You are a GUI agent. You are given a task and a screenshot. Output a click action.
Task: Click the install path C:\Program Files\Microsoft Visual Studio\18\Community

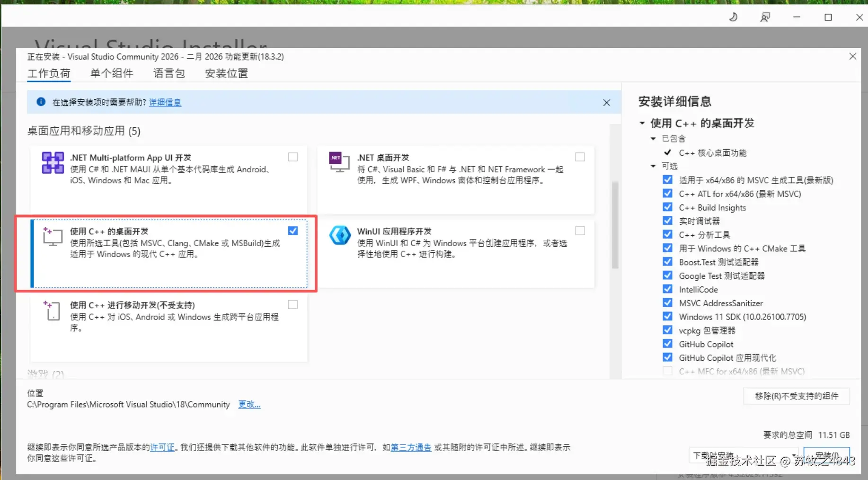(128, 404)
